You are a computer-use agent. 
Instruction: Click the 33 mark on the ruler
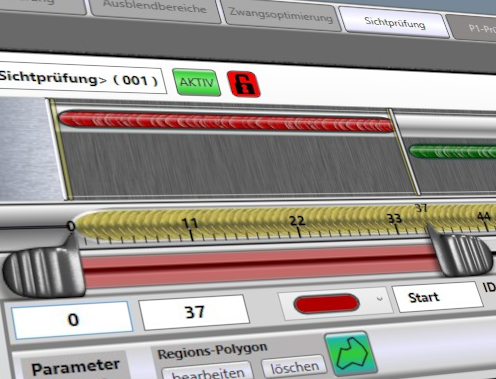click(394, 219)
